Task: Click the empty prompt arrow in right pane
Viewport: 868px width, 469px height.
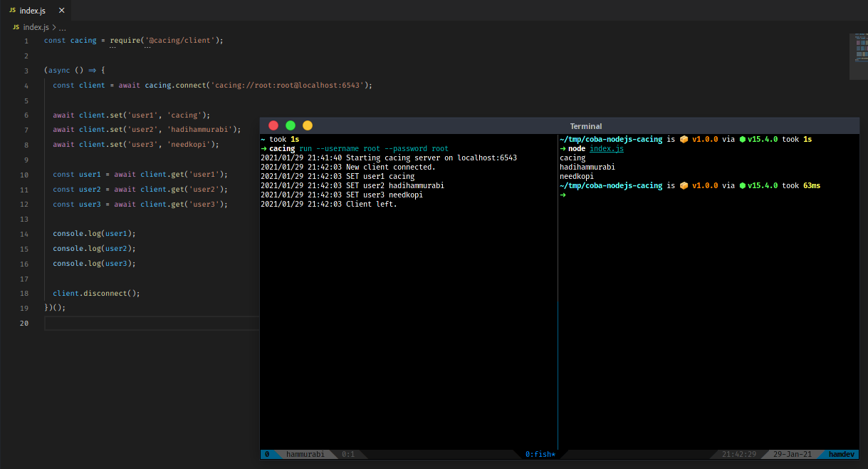Action: 563,195
